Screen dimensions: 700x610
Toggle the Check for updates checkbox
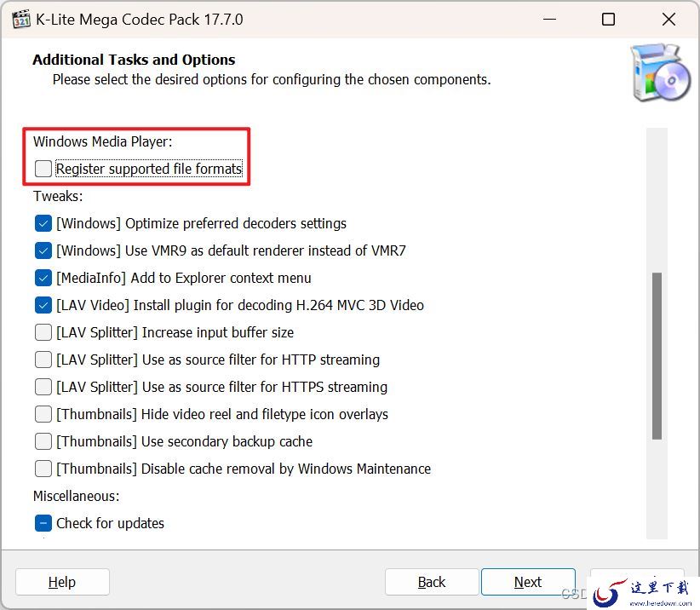[43, 523]
